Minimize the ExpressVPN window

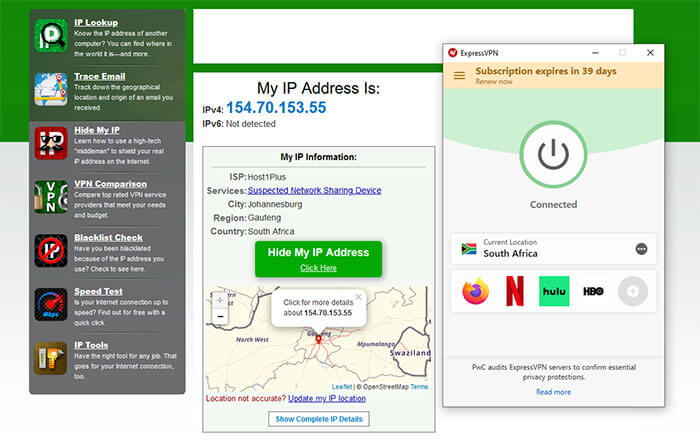(595, 53)
